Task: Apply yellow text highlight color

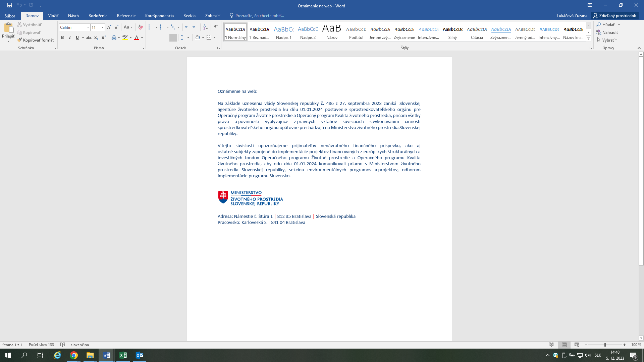Action: tap(125, 38)
